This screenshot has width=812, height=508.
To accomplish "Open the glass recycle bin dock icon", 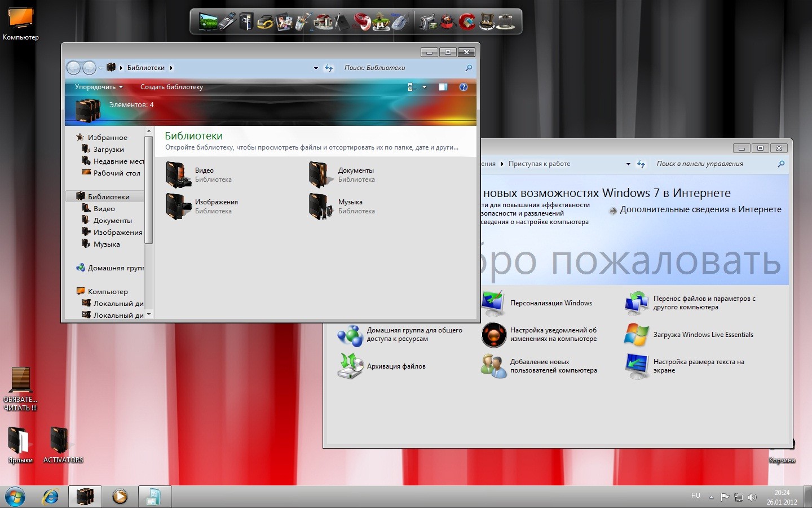I will tap(505, 22).
